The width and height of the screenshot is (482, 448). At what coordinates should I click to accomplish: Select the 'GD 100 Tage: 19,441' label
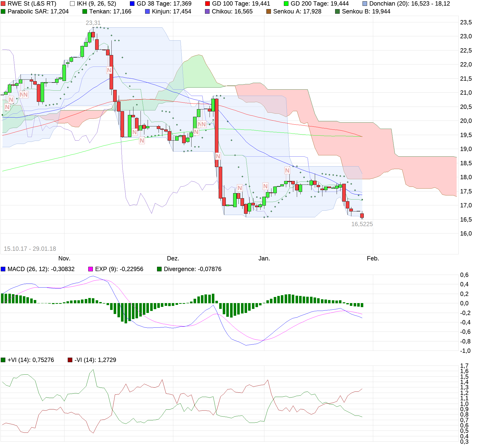click(241, 4)
